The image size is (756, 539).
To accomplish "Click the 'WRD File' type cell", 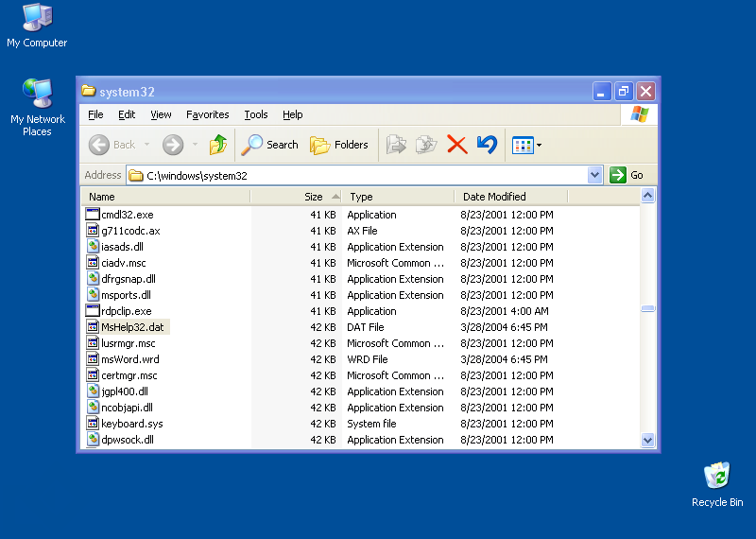I will pos(368,359).
